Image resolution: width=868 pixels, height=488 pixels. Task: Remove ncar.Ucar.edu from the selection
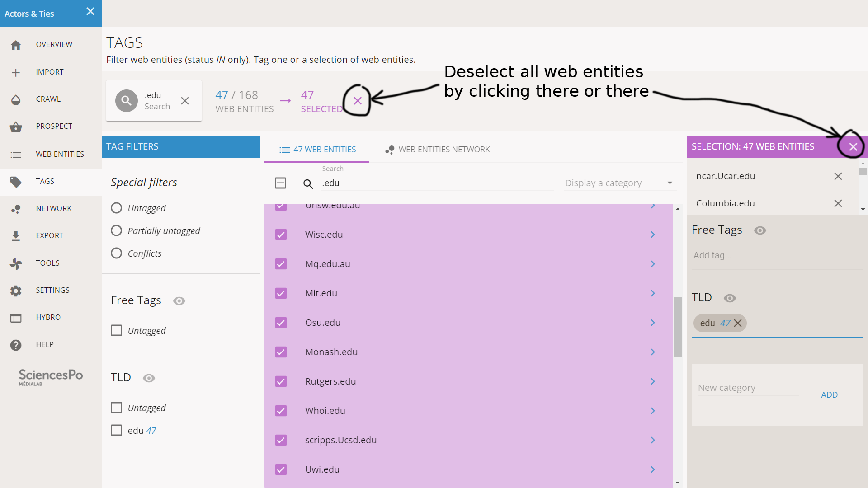click(x=838, y=176)
